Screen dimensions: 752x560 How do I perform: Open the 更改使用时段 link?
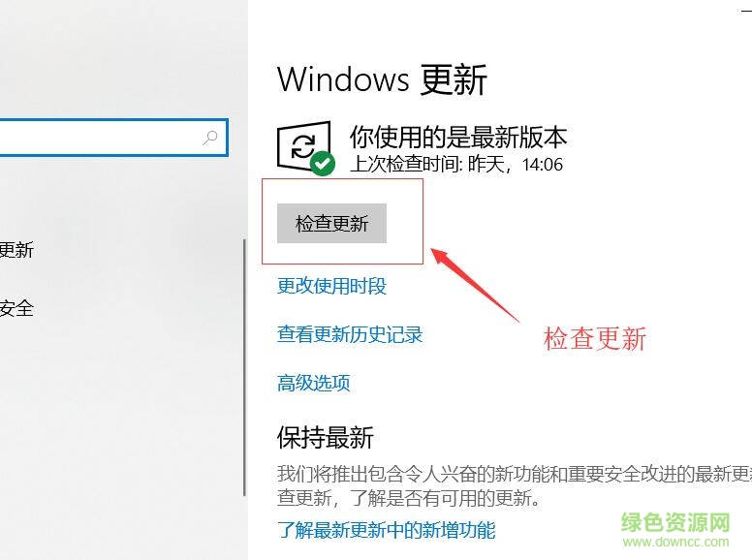click(331, 286)
